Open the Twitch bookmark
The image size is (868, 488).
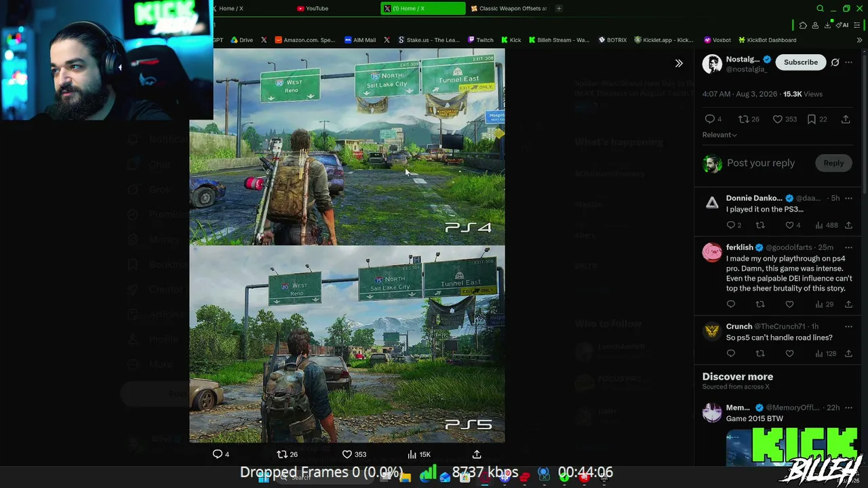[481, 40]
